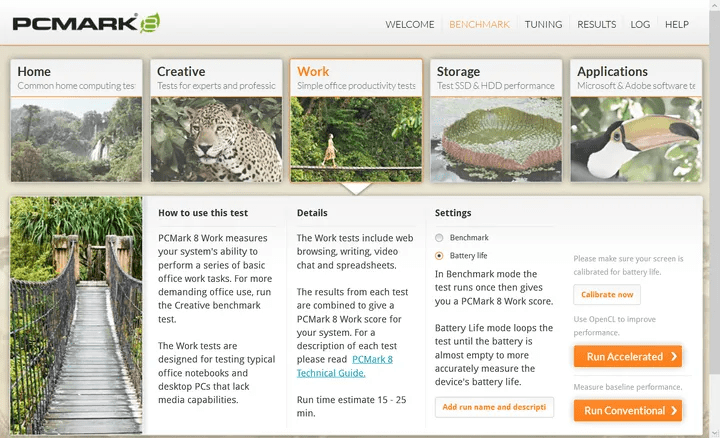
Task: Click the arrow on Run Conventional button
Action: (x=675, y=410)
